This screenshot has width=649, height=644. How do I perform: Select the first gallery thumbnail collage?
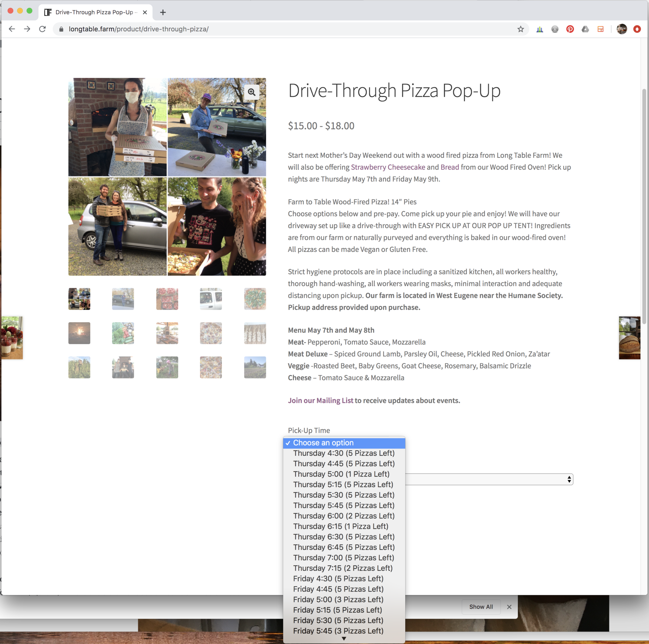click(x=79, y=299)
